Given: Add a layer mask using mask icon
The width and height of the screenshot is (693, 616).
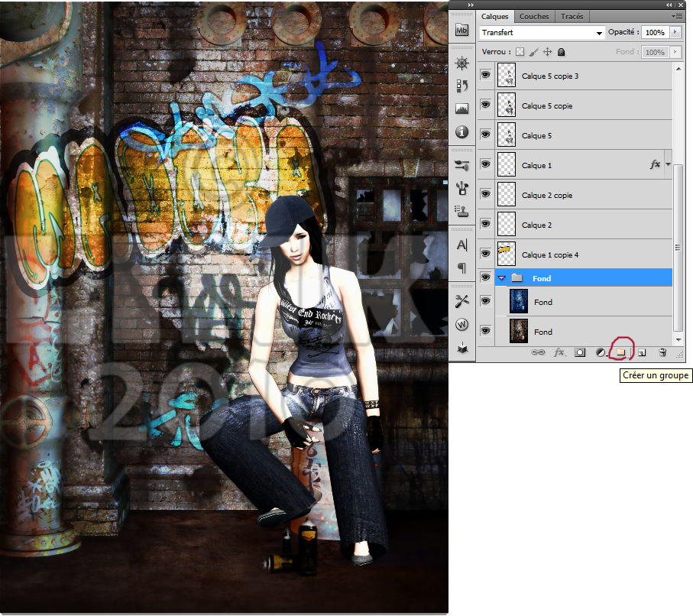Looking at the screenshot, I should click(x=580, y=352).
